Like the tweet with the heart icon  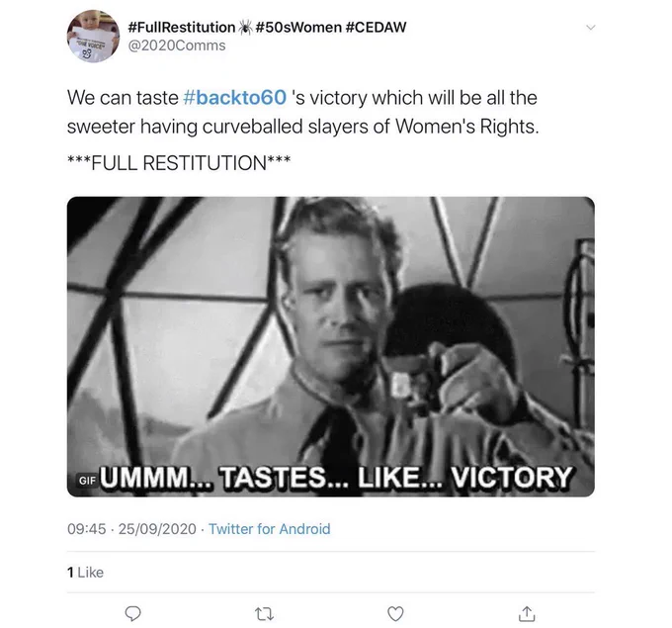395,614
